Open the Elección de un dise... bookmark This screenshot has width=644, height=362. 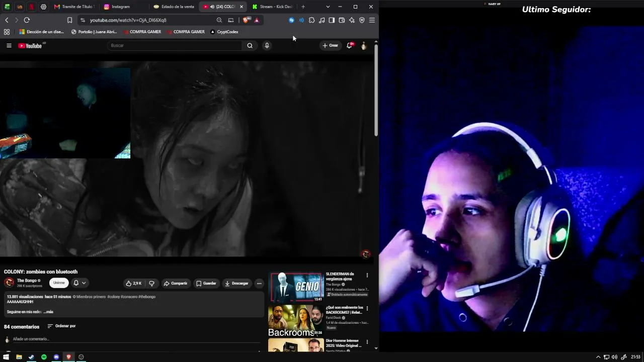(x=42, y=32)
